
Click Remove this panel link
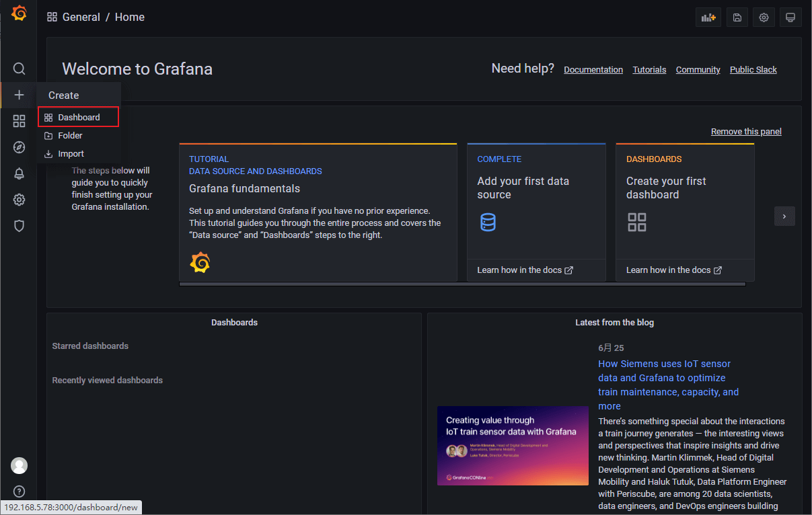point(746,132)
